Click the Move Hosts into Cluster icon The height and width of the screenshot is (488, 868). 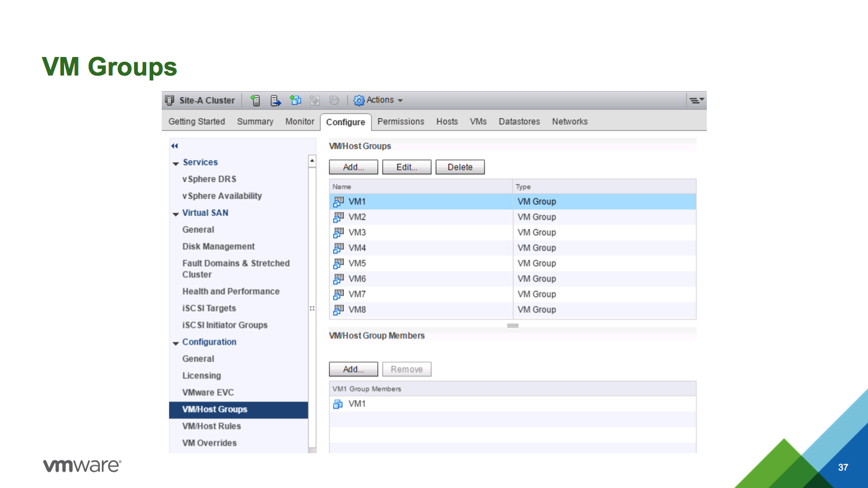coord(276,101)
